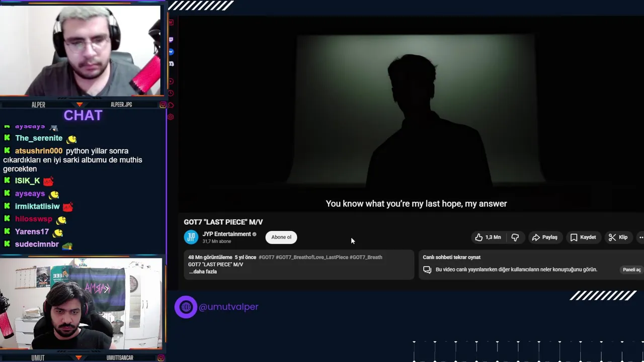Expand description with ...daha fazla

pyautogui.click(x=203, y=271)
